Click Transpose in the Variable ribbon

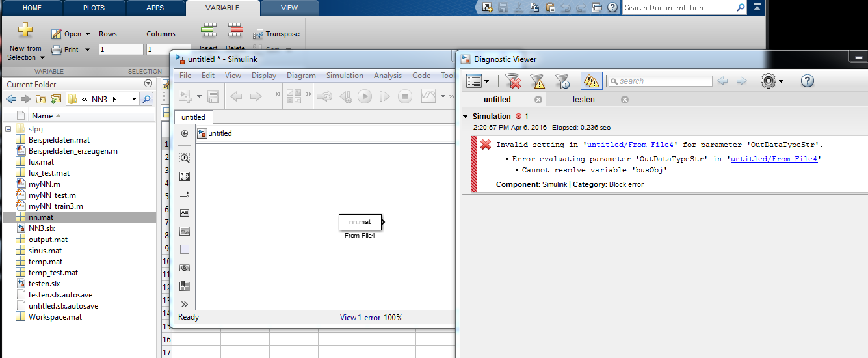point(276,34)
